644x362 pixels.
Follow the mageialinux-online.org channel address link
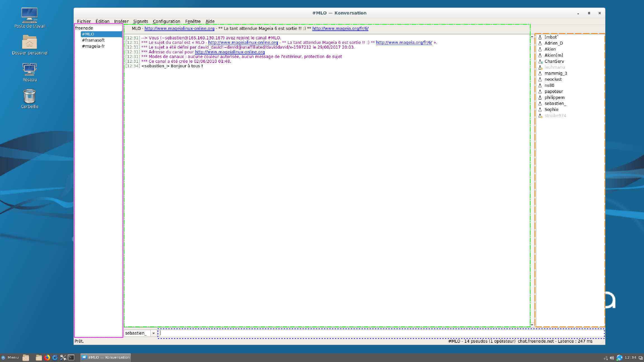pos(229,52)
